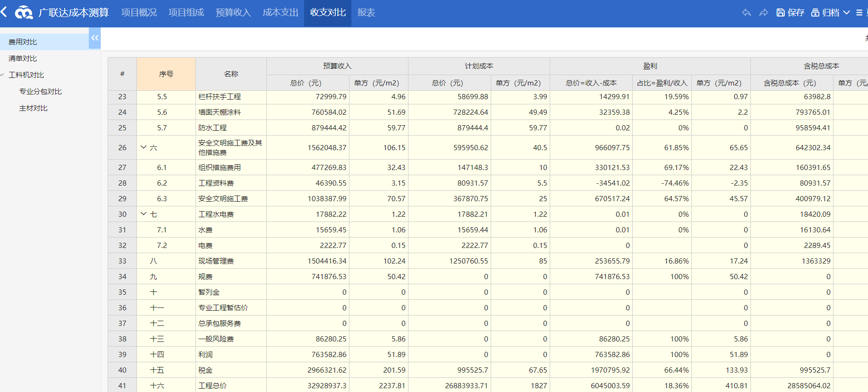Open the hamburger more menu icon
Image resolution: width=868 pixels, height=392 pixels.
pyautogui.click(x=859, y=13)
